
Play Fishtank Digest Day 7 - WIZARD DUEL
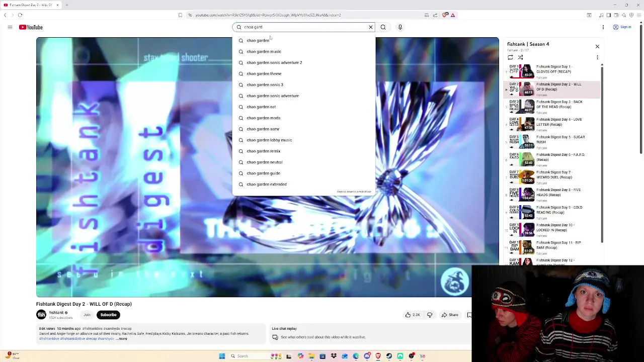click(x=552, y=176)
